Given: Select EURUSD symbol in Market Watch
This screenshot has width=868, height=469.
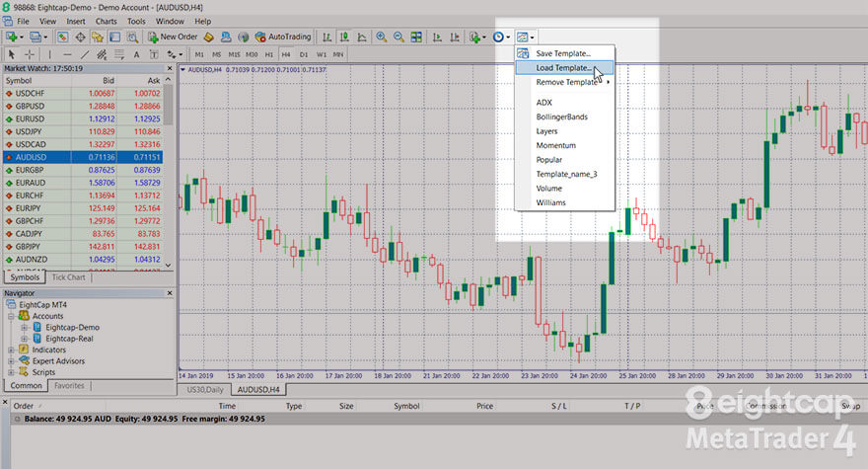Looking at the screenshot, I should pos(30,118).
